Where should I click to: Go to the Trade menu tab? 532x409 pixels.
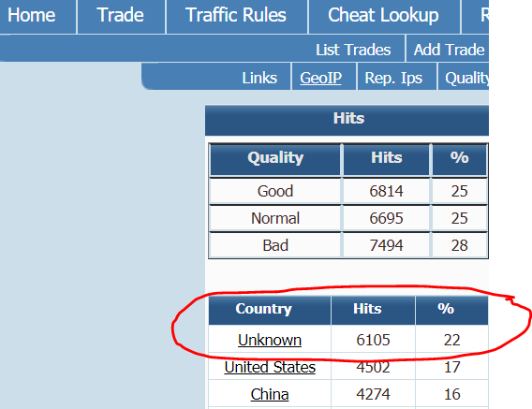[120, 15]
